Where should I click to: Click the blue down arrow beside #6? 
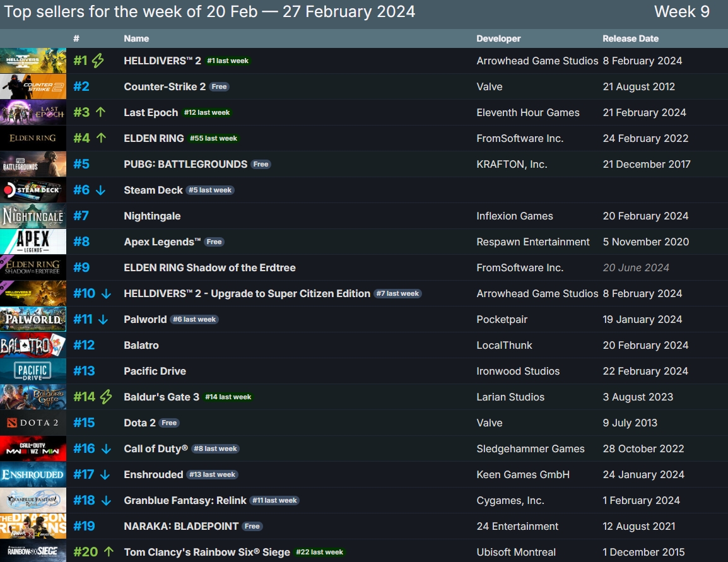click(x=101, y=190)
